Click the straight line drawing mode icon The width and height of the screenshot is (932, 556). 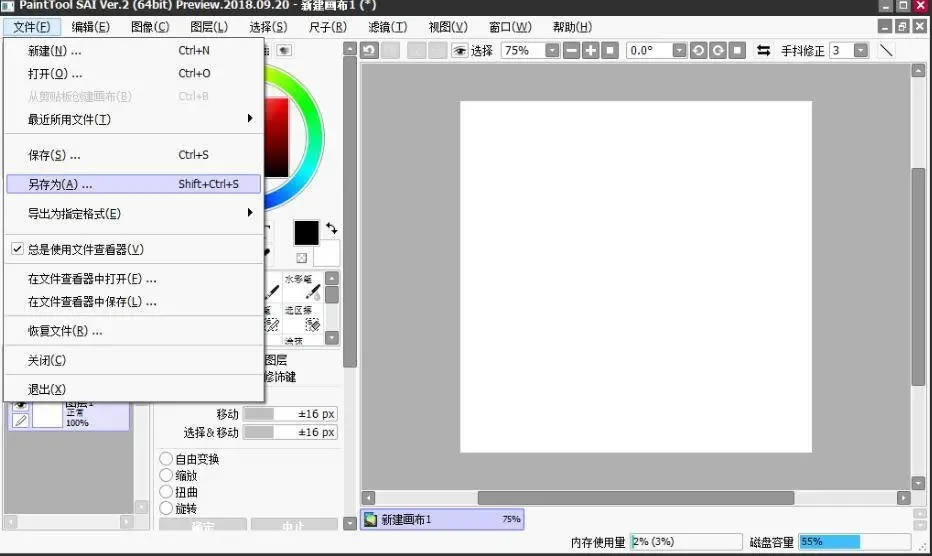point(886,51)
